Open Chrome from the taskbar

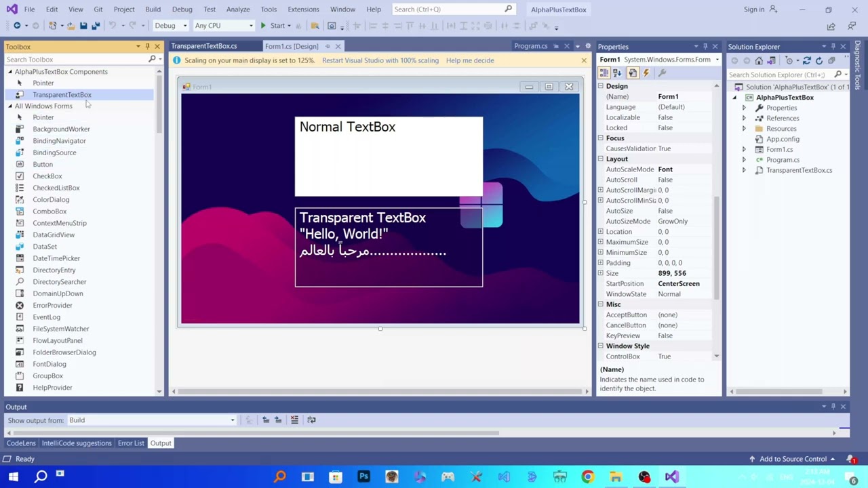(x=587, y=477)
